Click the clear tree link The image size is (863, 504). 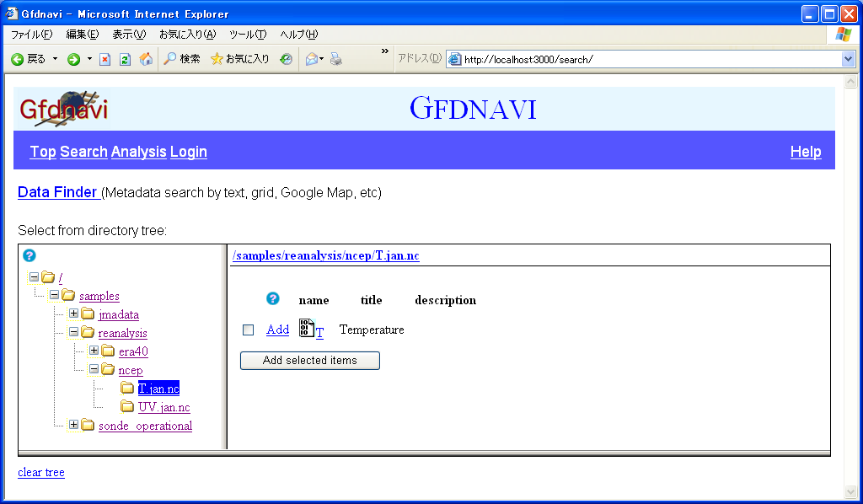point(41,472)
